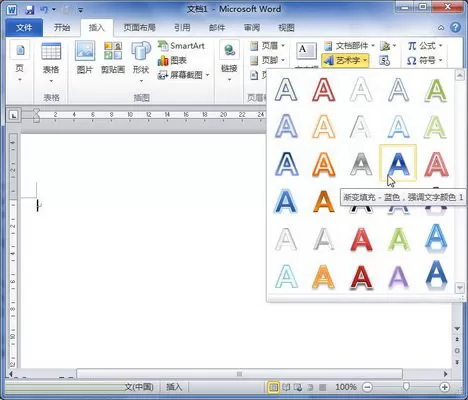Switch to Full Screen Reading view icon
The width and height of the screenshot is (468, 400).
pyautogui.click(x=286, y=387)
